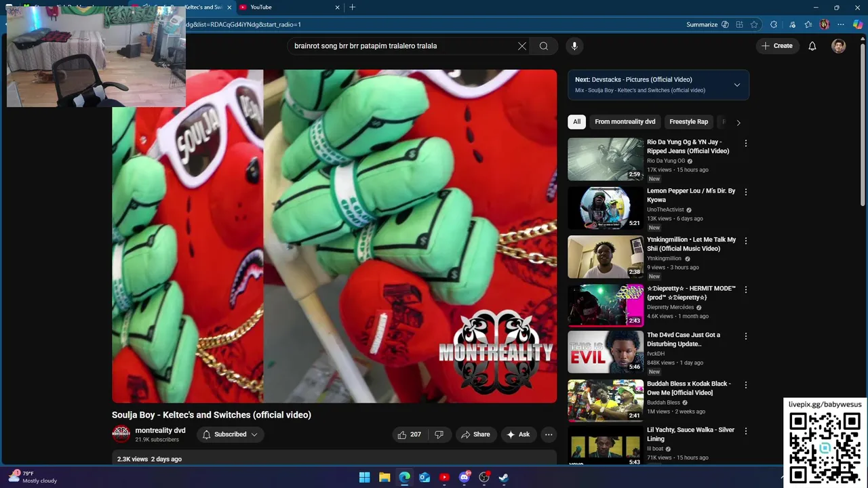The height and width of the screenshot is (488, 868).
Task: Open Ytnkingmillion Let Me Talk thumbnail
Action: click(606, 257)
